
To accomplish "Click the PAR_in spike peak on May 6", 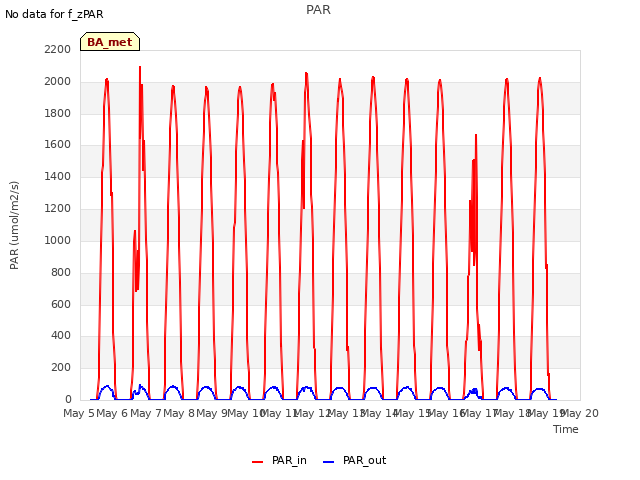I will pyautogui.click(x=140, y=67).
